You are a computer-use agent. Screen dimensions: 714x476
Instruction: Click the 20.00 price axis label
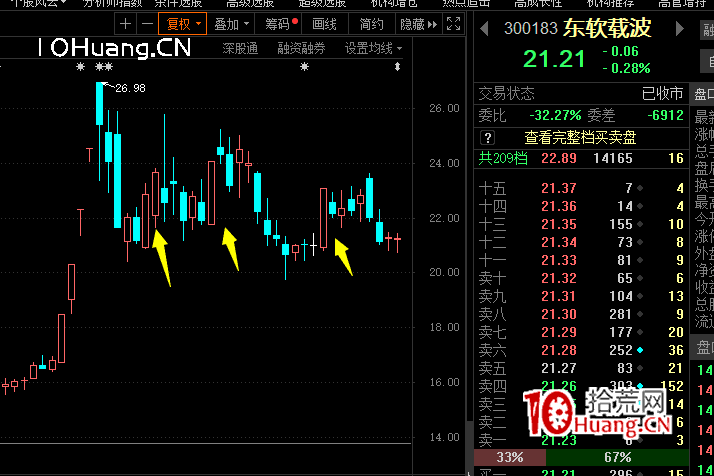tap(444, 272)
